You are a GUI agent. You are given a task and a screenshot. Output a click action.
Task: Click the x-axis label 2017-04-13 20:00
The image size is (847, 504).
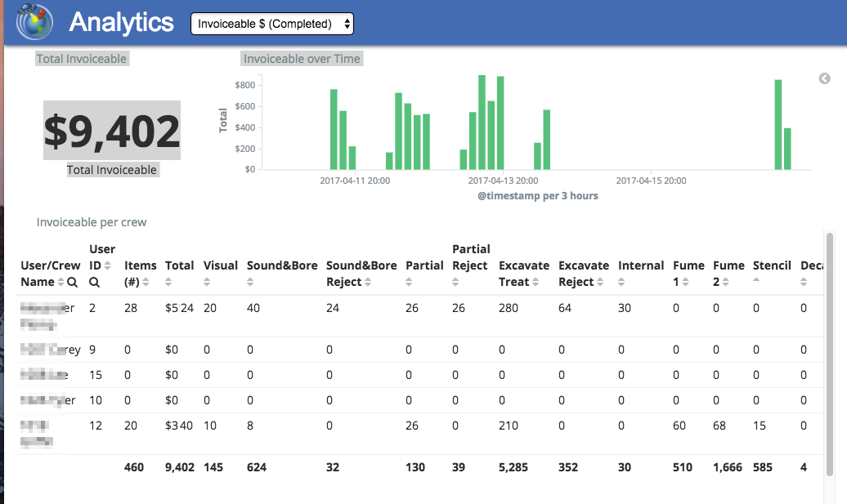click(503, 181)
